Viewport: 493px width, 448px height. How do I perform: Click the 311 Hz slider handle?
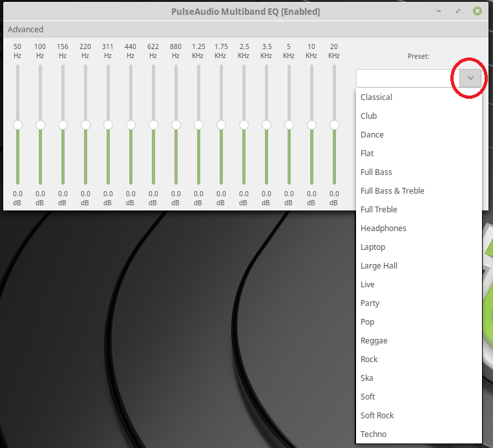[x=108, y=125]
